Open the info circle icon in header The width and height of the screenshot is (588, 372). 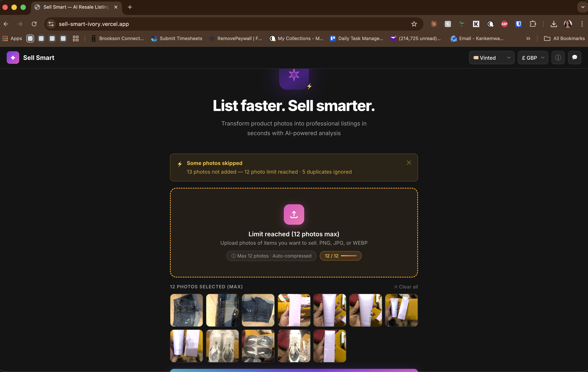coord(558,58)
